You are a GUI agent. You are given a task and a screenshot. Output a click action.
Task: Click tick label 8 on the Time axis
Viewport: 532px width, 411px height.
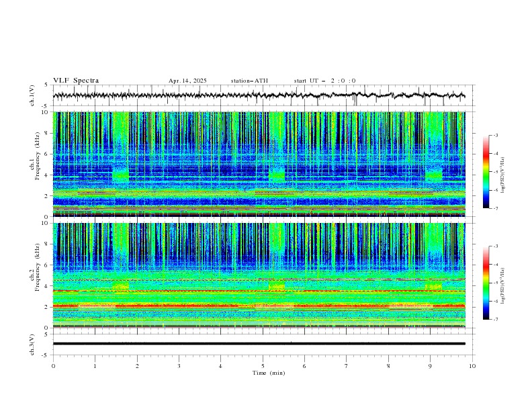tap(388, 366)
